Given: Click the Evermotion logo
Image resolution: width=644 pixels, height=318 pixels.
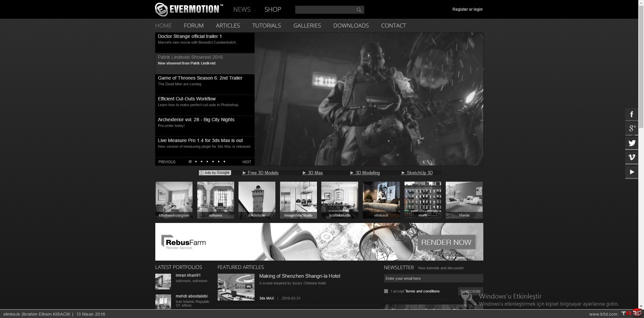Looking at the screenshot, I should pos(189,9).
